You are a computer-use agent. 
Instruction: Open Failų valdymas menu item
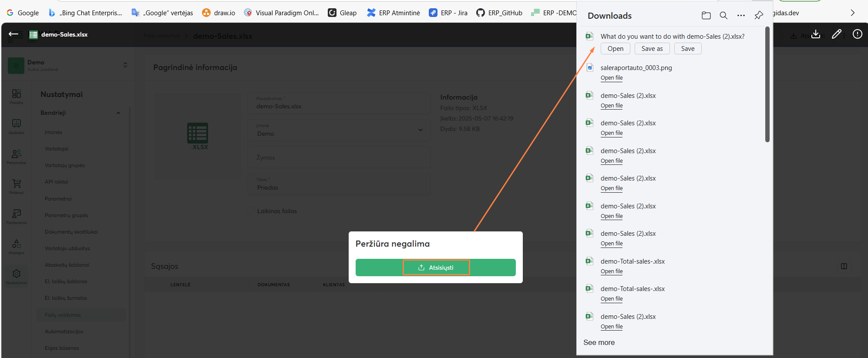pos(63,315)
